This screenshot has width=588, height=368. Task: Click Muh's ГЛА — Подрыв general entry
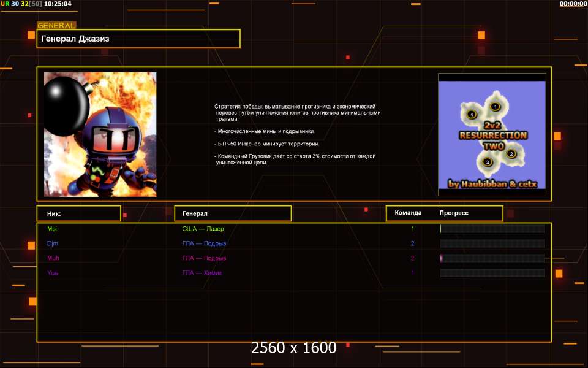pos(204,258)
